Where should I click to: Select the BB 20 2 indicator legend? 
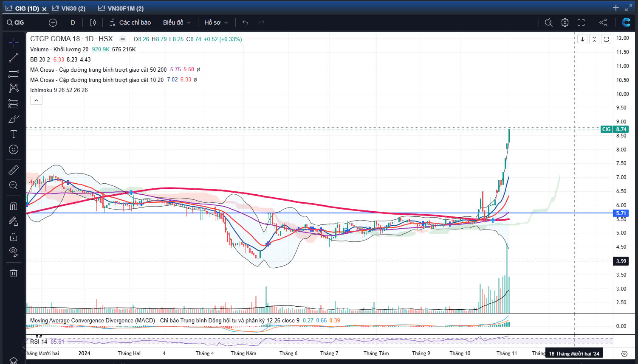[x=40, y=59]
